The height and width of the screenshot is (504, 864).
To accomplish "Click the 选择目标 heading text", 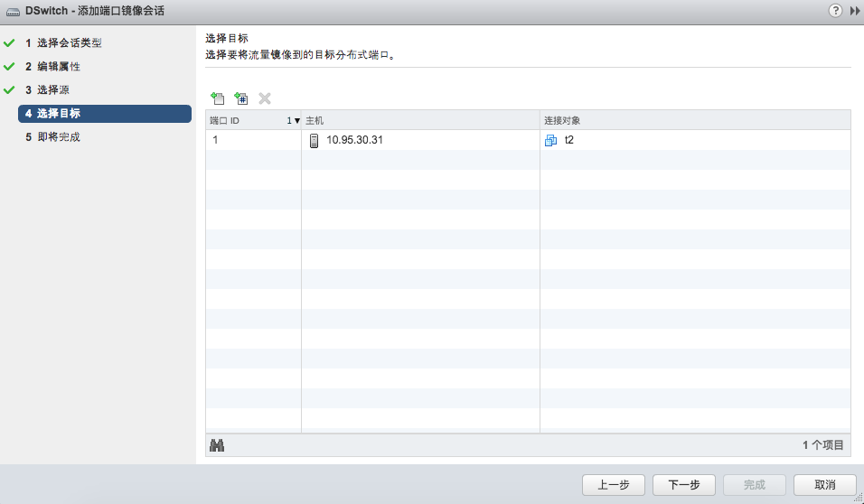I will click(227, 38).
